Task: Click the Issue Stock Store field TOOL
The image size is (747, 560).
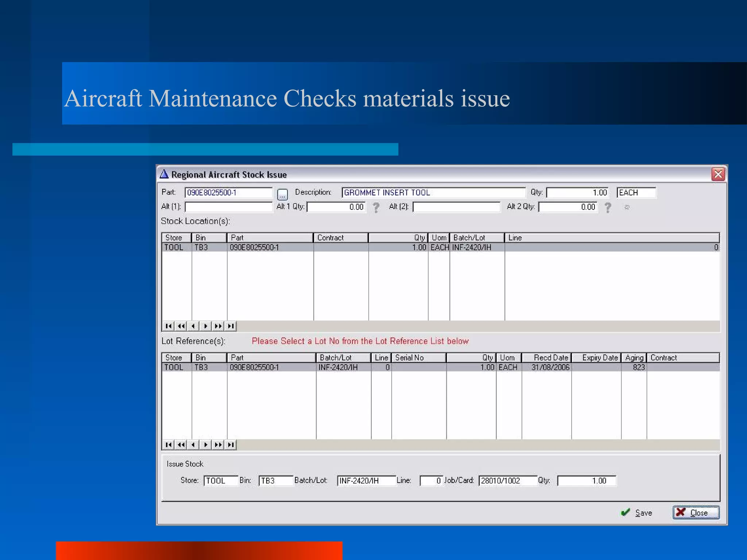Action: pyautogui.click(x=221, y=481)
